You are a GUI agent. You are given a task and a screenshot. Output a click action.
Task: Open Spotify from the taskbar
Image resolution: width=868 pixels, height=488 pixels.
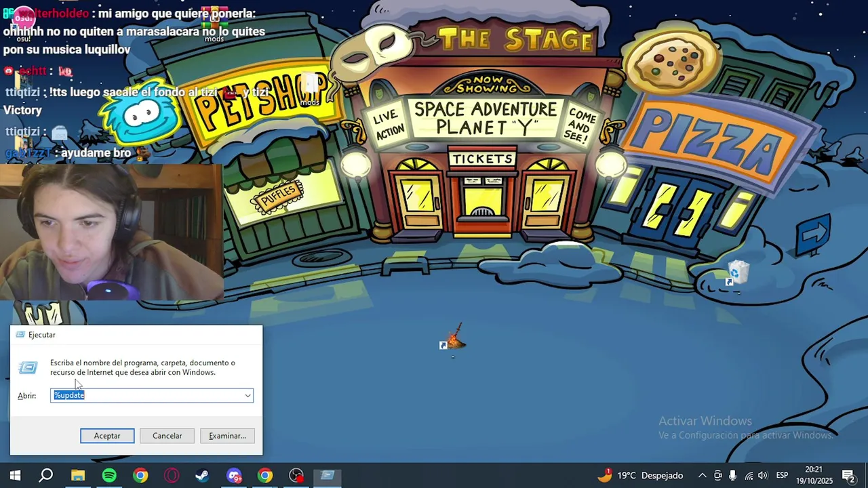click(x=109, y=476)
